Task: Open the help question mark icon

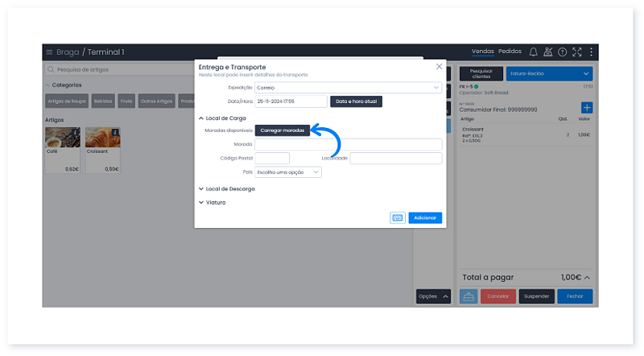Action: point(563,52)
